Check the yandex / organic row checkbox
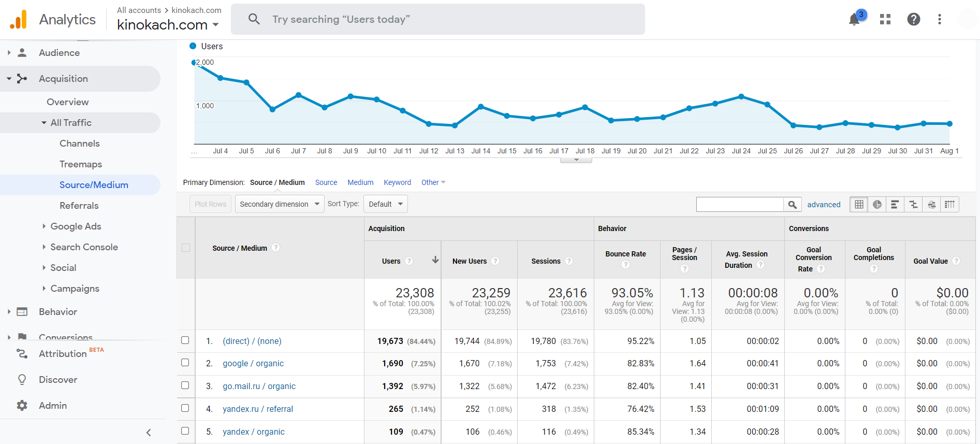This screenshot has height=444, width=980. coord(185,431)
